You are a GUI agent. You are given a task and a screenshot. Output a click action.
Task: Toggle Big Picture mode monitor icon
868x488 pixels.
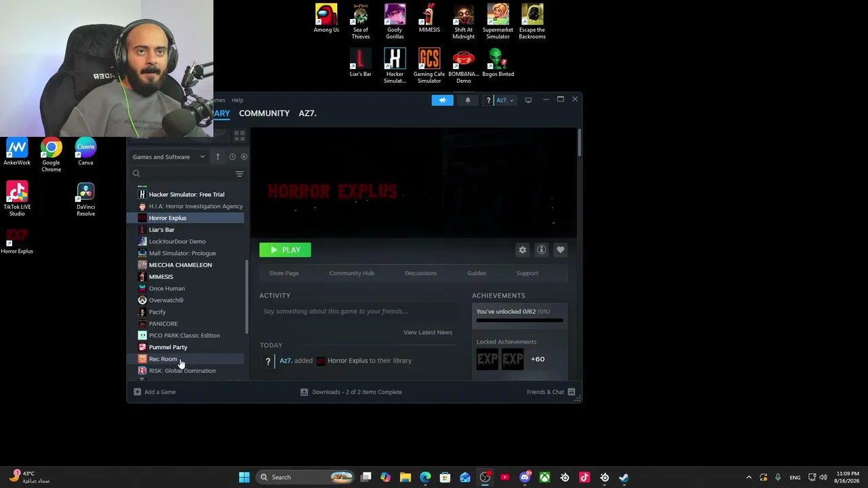pos(528,100)
